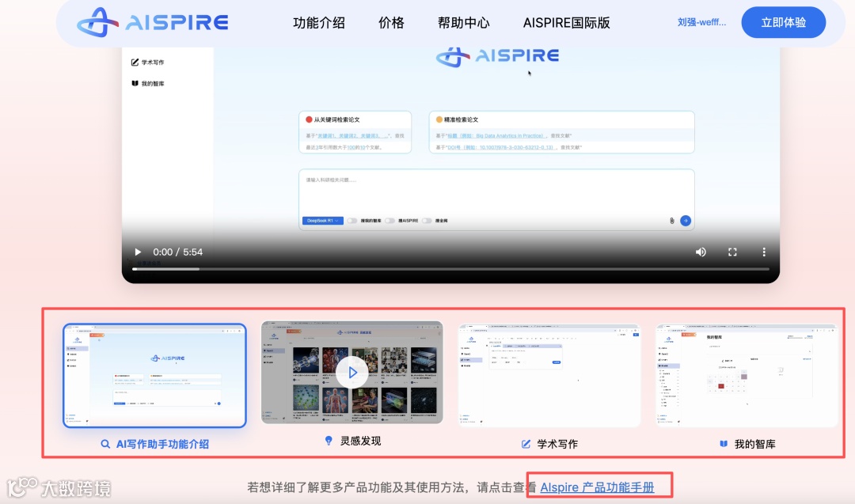Click the 灵感发现 label below thumbnail

[x=360, y=441]
